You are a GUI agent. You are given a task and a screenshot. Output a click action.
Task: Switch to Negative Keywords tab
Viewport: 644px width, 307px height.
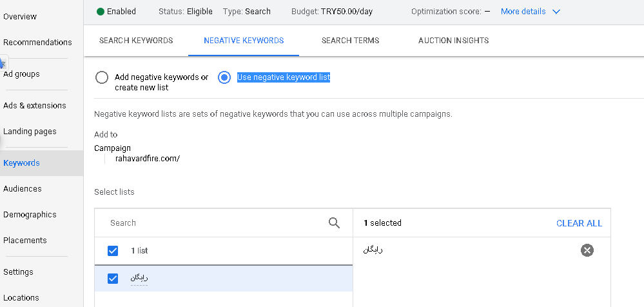pyautogui.click(x=244, y=40)
